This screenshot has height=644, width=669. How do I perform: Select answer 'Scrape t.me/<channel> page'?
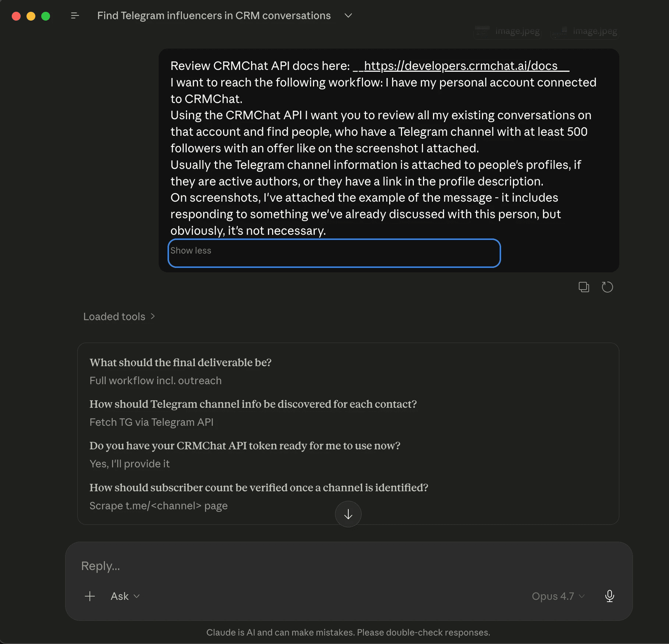(159, 506)
